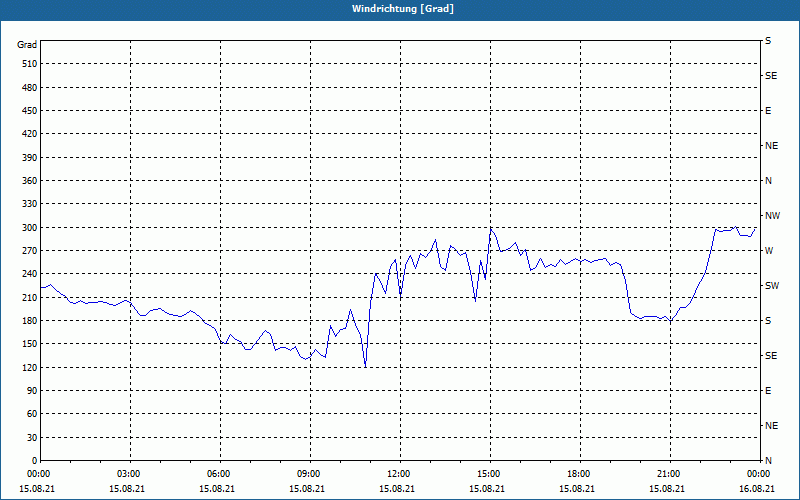Screen dimensions: 800x500
Task: Click the "SE" compass label at 135 level
Action: coord(771,356)
